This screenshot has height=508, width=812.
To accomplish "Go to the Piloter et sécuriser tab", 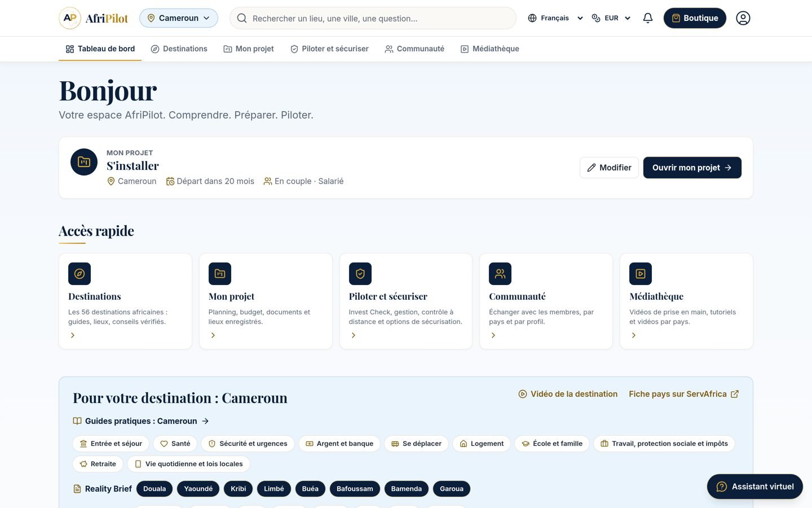I will click(x=329, y=49).
